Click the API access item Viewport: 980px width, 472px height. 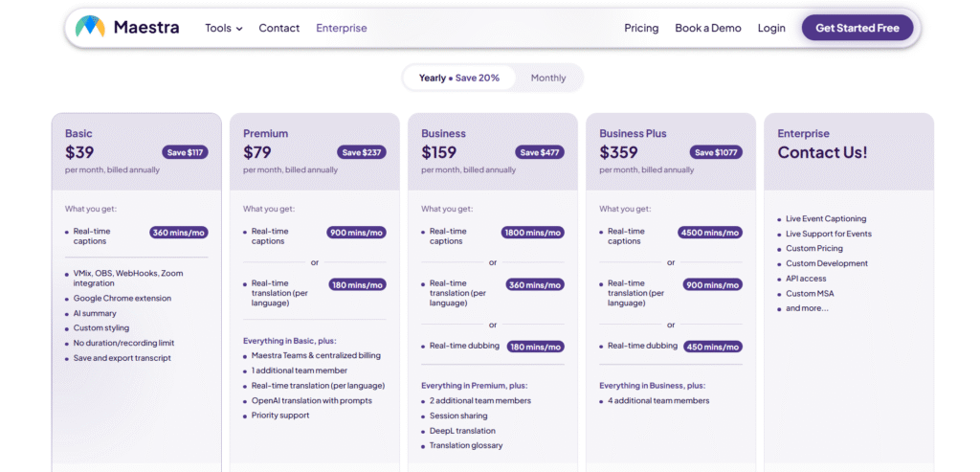coord(806,279)
